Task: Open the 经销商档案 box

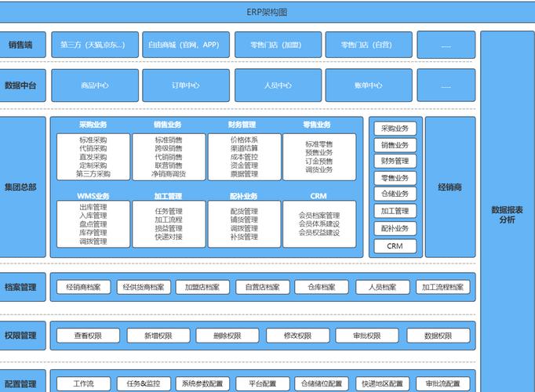Action: (x=84, y=287)
